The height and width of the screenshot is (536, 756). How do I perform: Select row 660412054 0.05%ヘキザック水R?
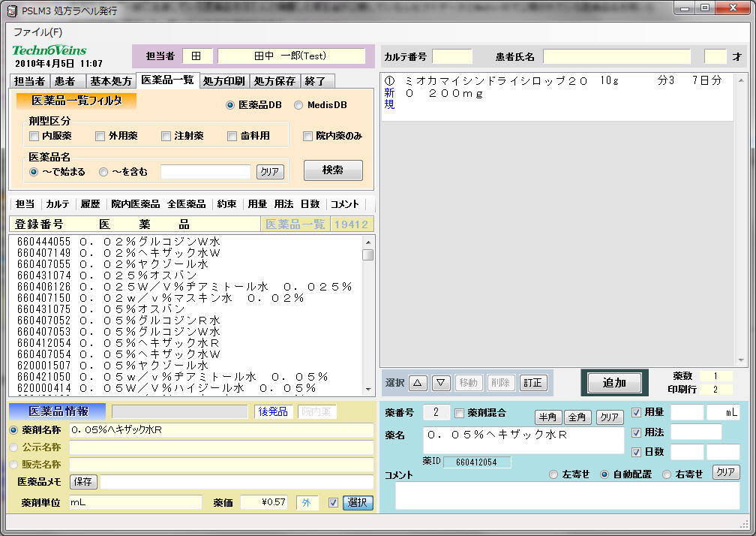click(186, 343)
